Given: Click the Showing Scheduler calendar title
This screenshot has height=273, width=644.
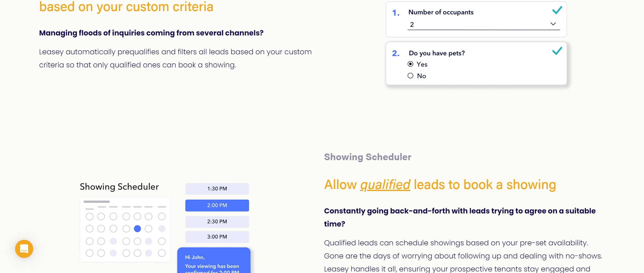Looking at the screenshot, I should click(119, 187).
